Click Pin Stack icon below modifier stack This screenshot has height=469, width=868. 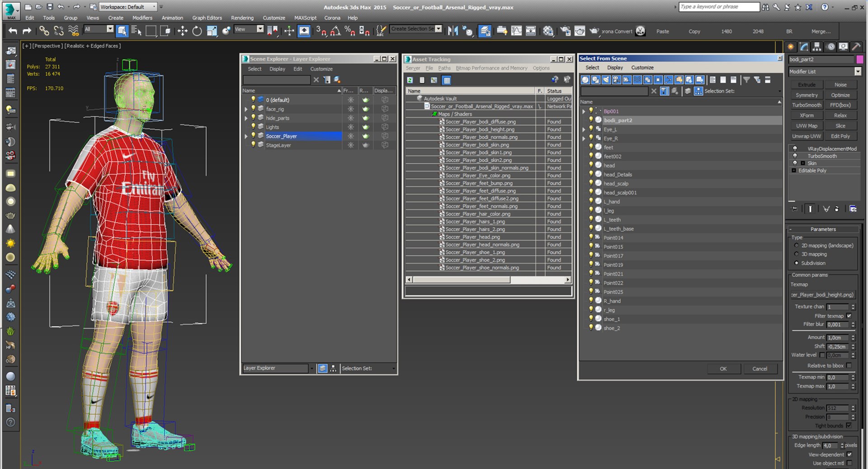click(x=794, y=209)
